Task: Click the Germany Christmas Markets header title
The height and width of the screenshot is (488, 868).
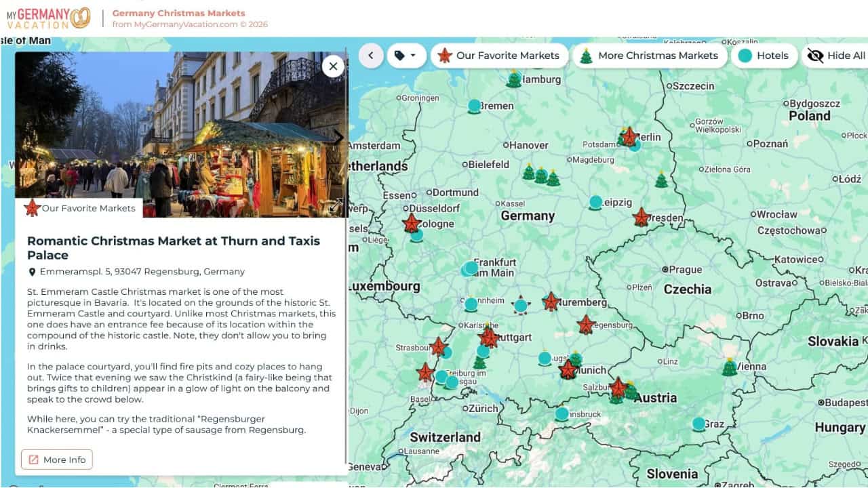Action: pos(179,13)
